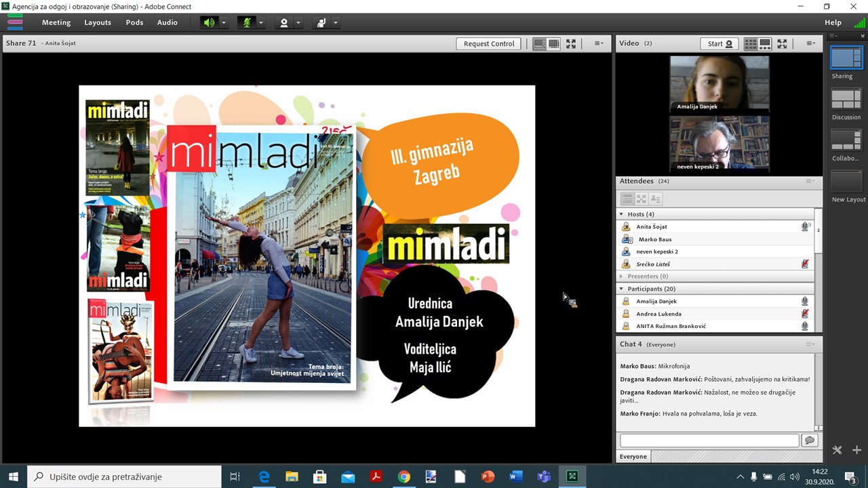Click the Request Control button
868x488 pixels.
point(489,43)
